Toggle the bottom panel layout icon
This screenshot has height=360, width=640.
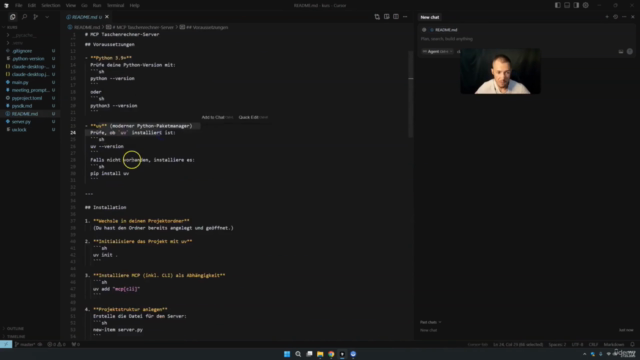click(x=567, y=5)
